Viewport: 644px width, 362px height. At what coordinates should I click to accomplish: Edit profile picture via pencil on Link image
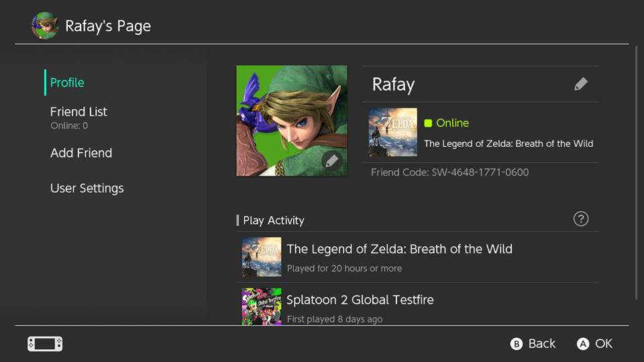(332, 161)
